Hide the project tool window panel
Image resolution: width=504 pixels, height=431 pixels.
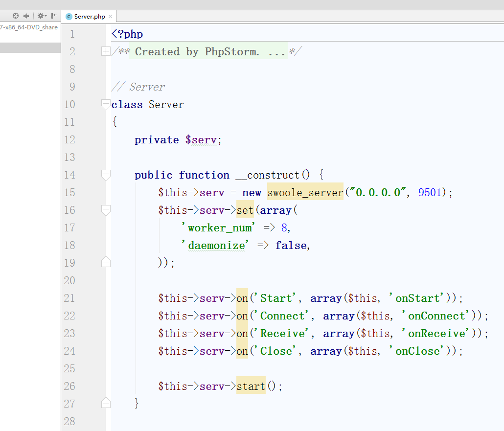click(54, 16)
